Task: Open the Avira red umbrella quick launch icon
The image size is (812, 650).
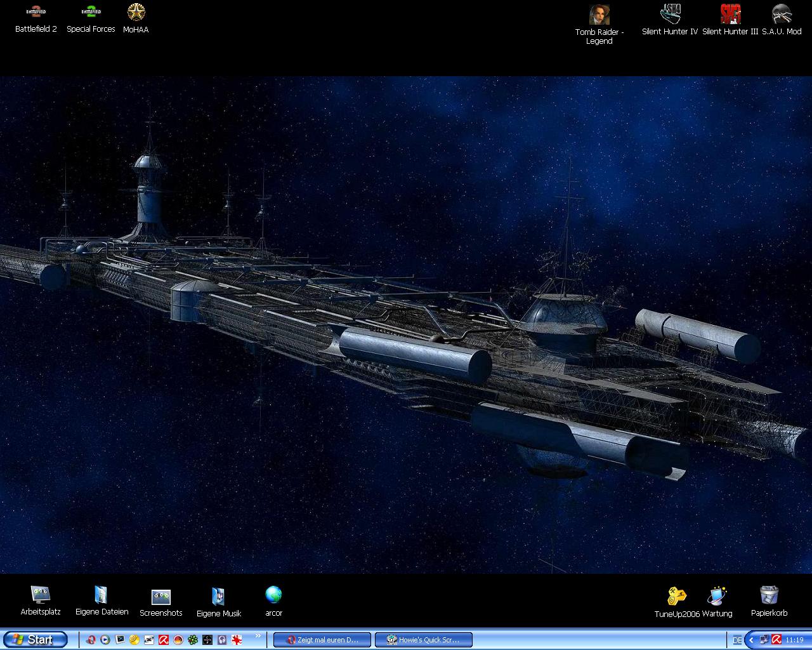Action: [x=164, y=640]
